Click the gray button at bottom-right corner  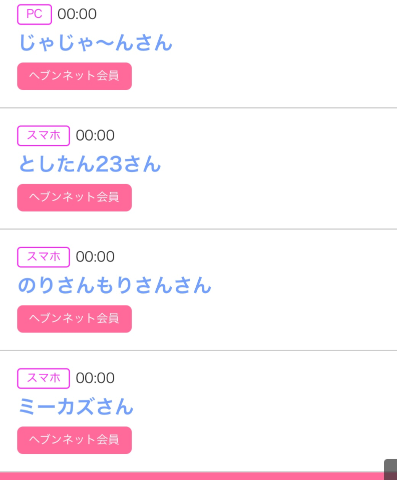[x=391, y=470]
